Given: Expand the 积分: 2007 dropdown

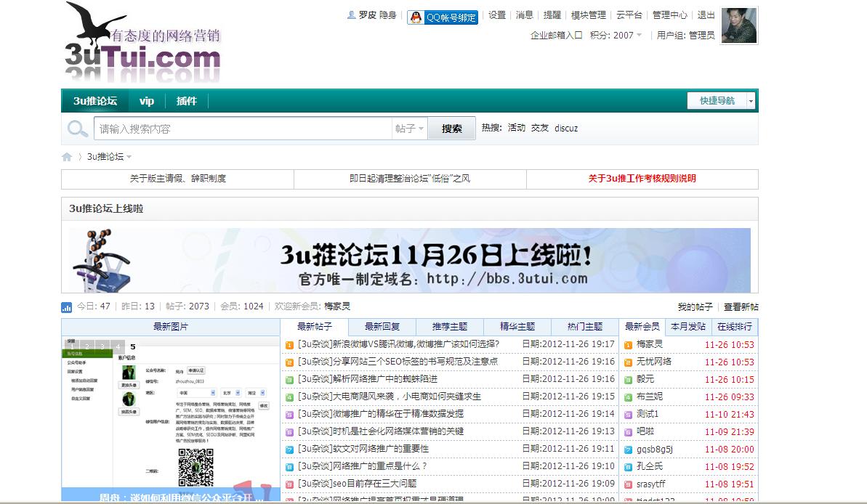Looking at the screenshot, I should pyautogui.click(x=639, y=35).
